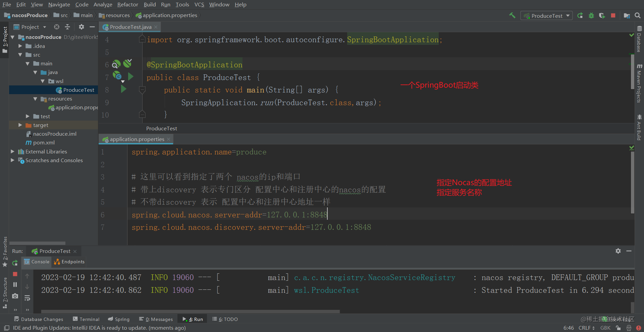This screenshot has height=332, width=644.
Task: Collapse the resources folder
Action: (x=35, y=98)
